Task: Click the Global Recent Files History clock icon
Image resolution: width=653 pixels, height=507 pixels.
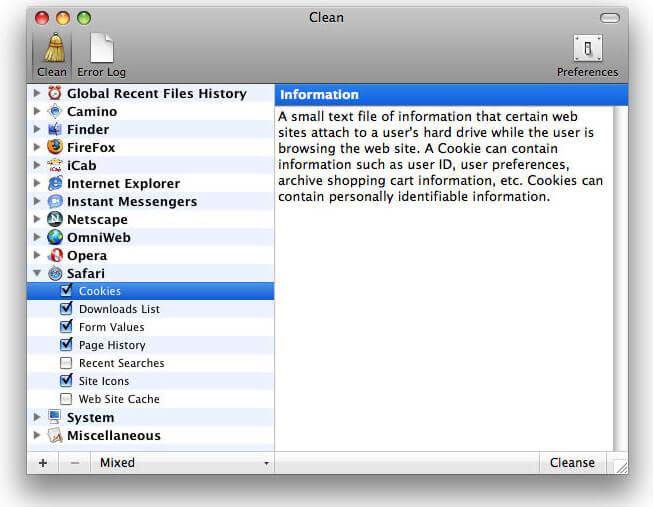Action: coord(55,93)
